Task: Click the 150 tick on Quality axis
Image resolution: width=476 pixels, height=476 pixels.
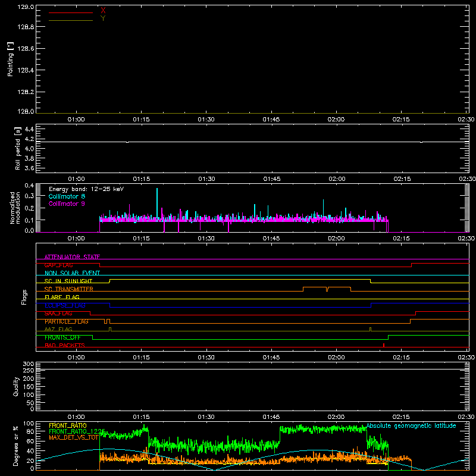Action: point(29,387)
